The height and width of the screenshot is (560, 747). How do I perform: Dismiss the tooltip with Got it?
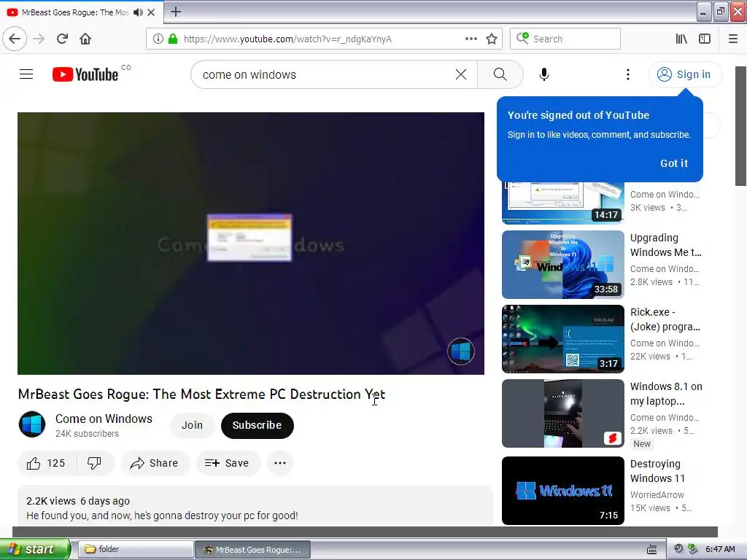[x=674, y=163]
